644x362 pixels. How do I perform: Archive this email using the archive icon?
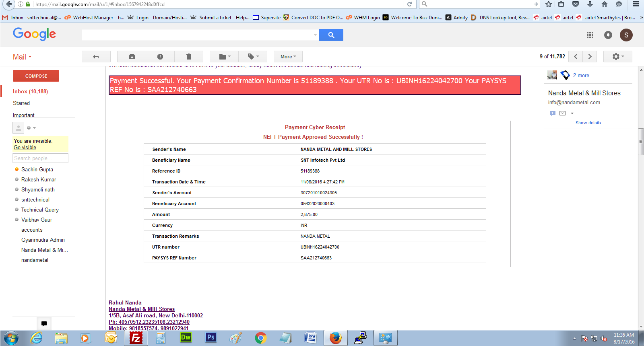coord(132,57)
